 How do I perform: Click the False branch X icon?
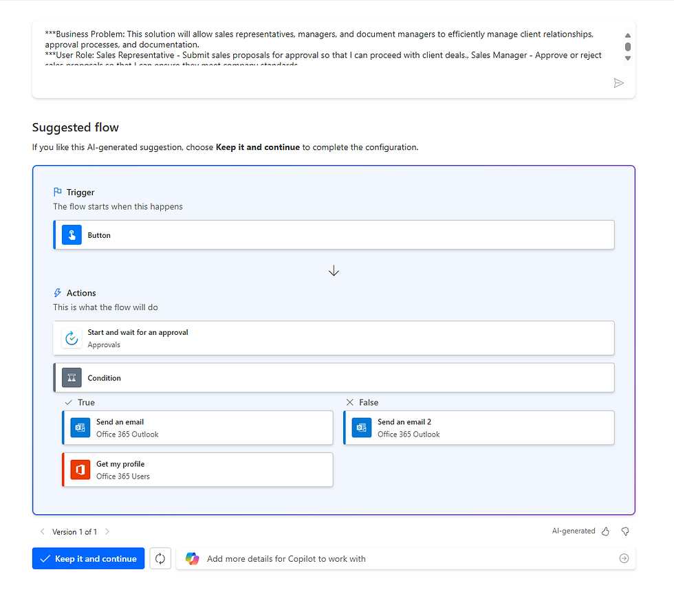click(350, 402)
